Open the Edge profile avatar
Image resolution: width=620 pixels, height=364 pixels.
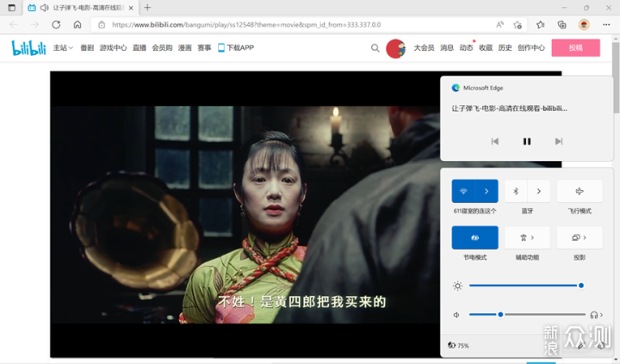[584, 24]
